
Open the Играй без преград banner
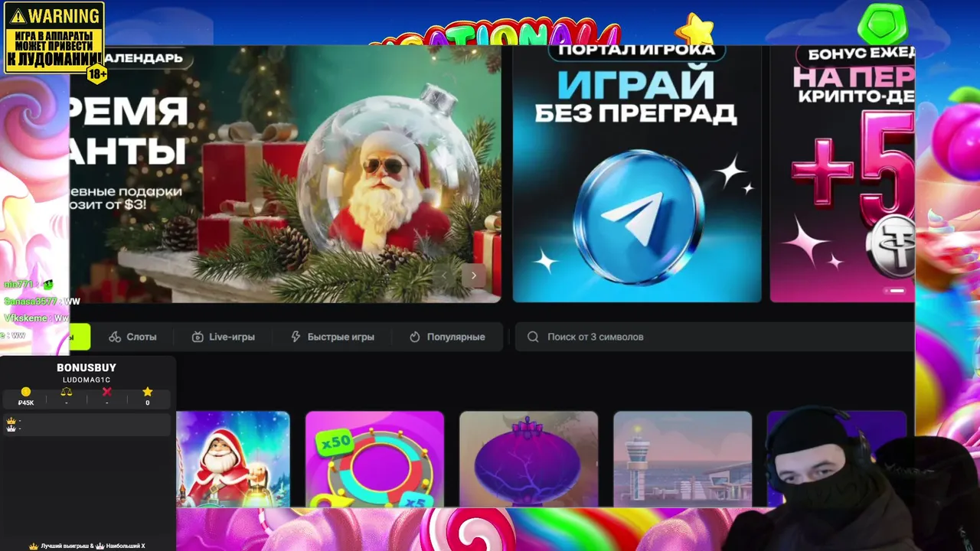click(x=637, y=174)
